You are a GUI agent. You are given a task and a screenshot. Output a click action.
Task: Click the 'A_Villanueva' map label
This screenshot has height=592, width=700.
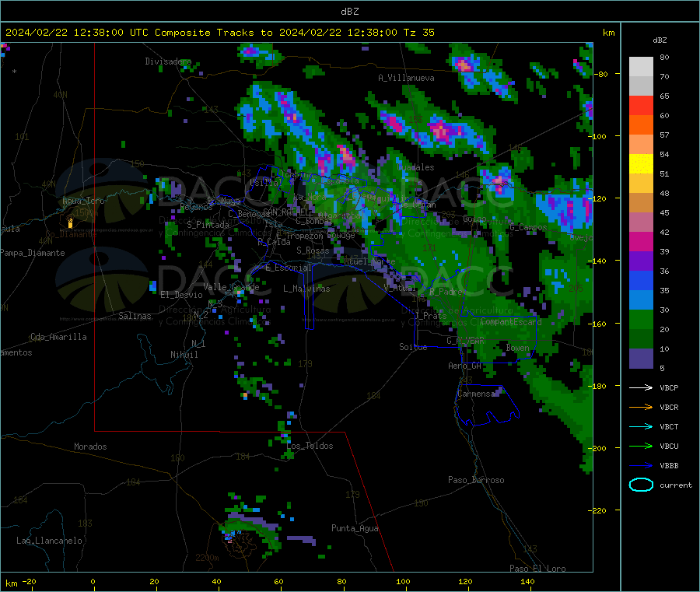click(x=406, y=78)
